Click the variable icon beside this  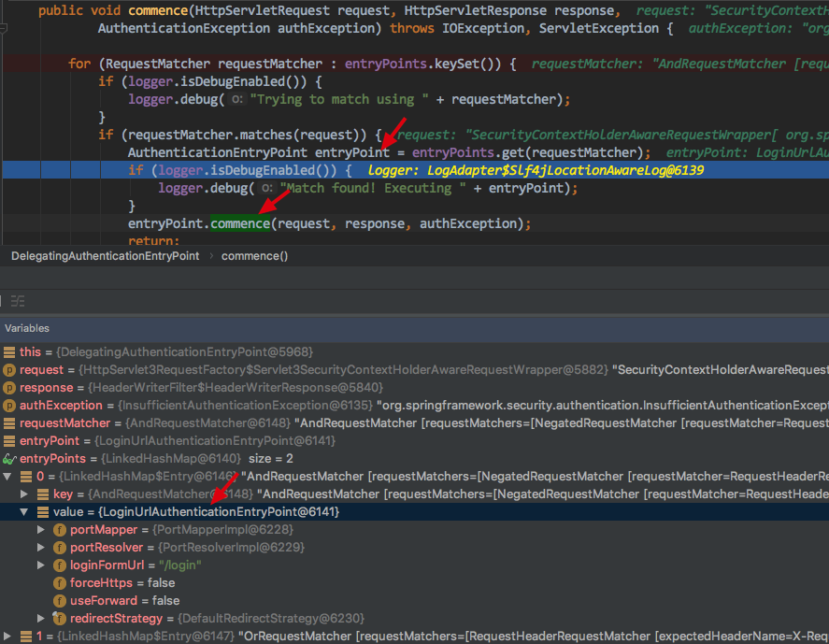[x=8, y=351]
